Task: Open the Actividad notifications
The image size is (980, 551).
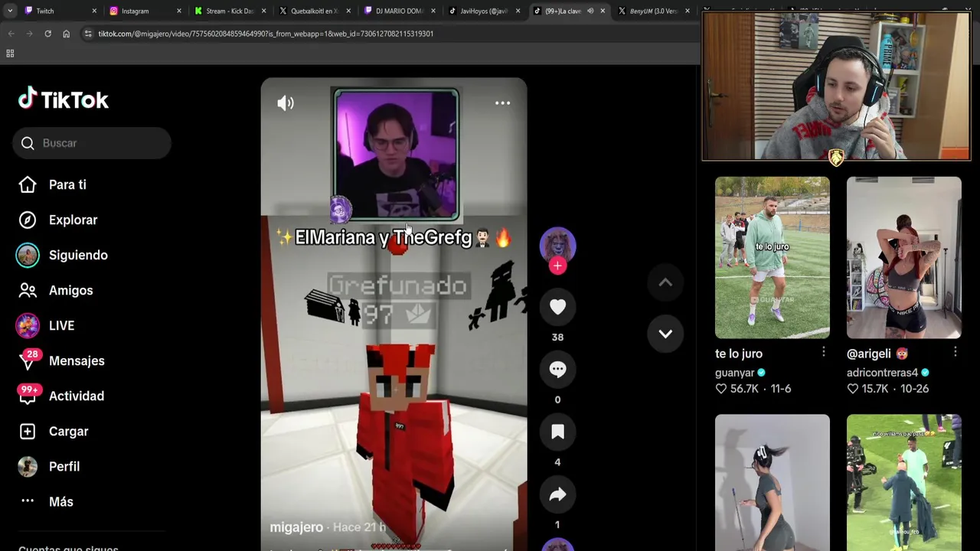Action: point(76,396)
